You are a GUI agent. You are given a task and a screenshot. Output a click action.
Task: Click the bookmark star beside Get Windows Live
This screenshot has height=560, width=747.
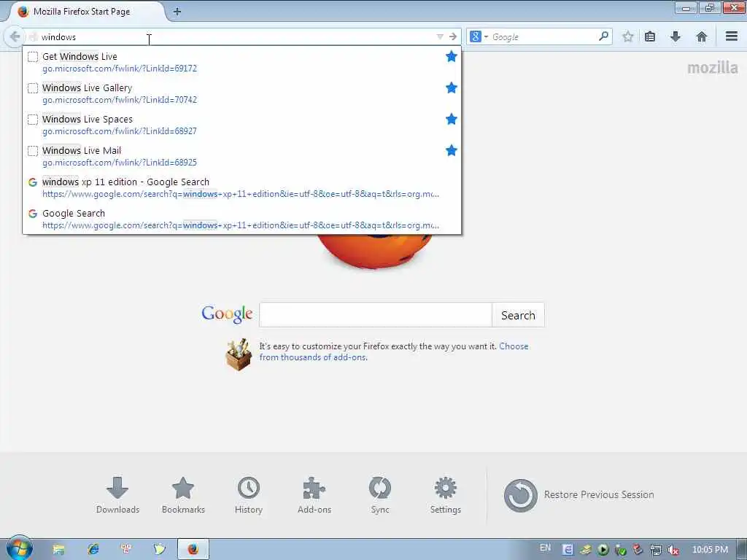(451, 56)
